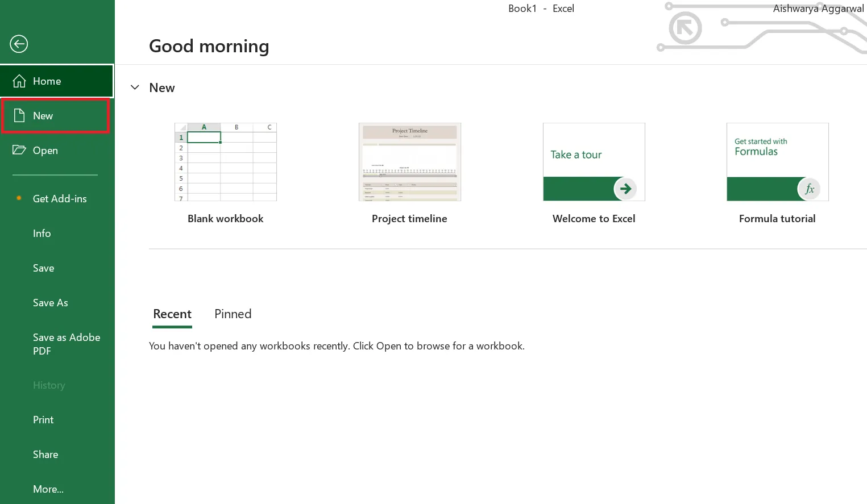This screenshot has width=867, height=504.
Task: Click the green arrow on the Take a tour card
Action: pyautogui.click(x=625, y=189)
